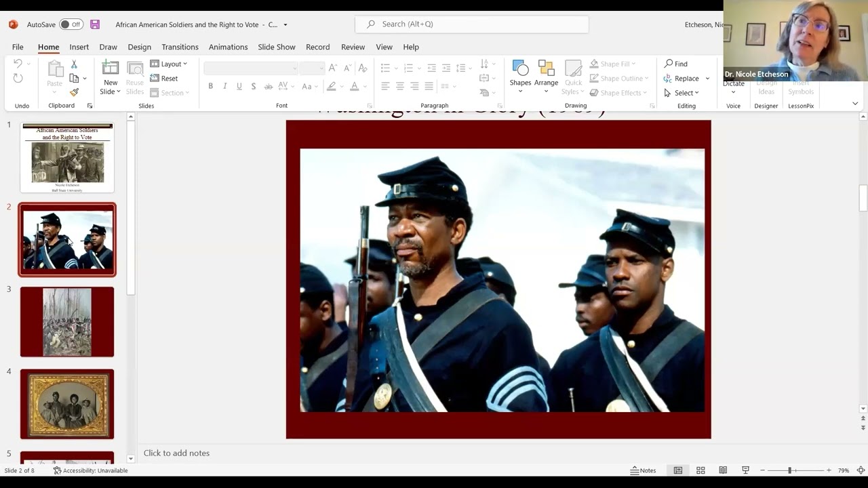The width and height of the screenshot is (868, 488).
Task: Open Clipboard dialog launcher arrow
Action: (x=90, y=106)
